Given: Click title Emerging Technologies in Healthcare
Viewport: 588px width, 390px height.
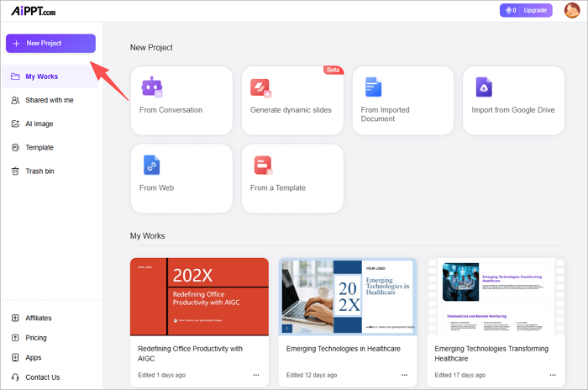Looking at the screenshot, I should (x=343, y=349).
